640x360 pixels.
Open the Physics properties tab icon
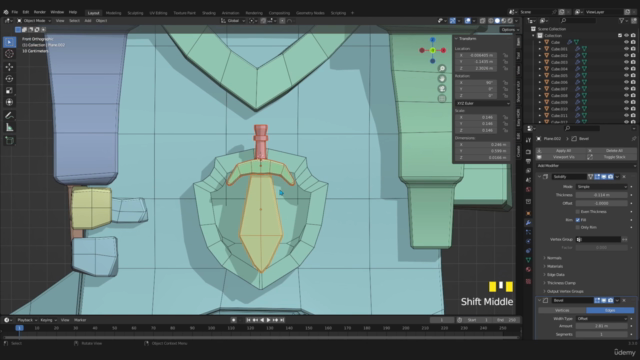pyautogui.click(x=528, y=242)
